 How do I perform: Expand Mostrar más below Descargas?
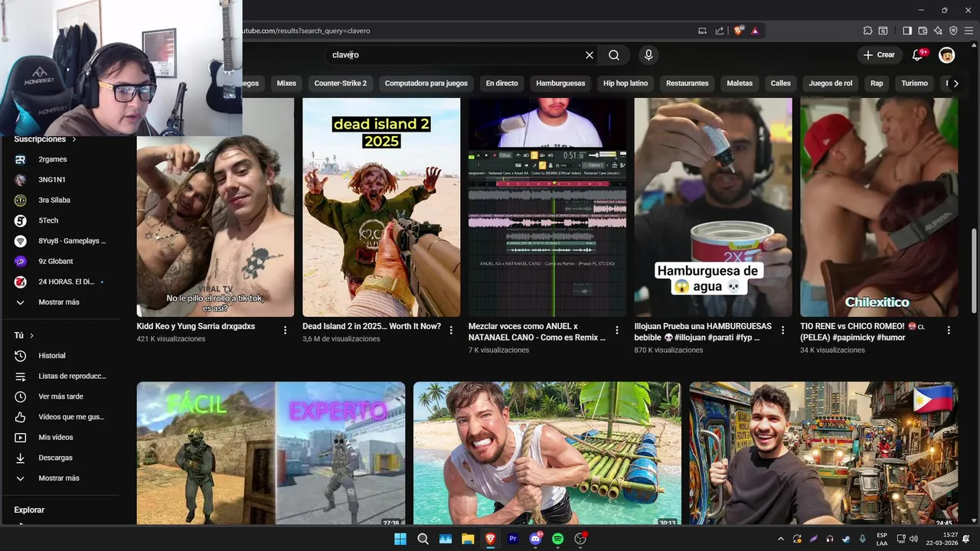click(x=59, y=478)
